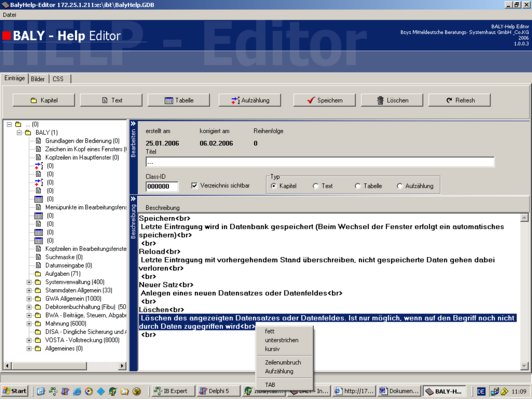532x399 pixels.
Task: Click the system tray icon left of the clock
Action: tap(504, 391)
